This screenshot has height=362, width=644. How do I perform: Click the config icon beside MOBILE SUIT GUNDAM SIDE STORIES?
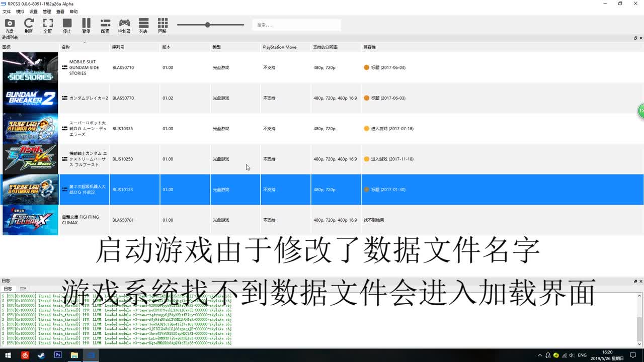[x=64, y=67]
